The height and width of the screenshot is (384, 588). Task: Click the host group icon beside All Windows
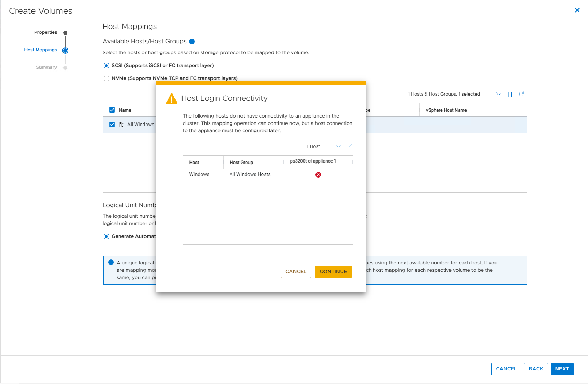coord(122,125)
